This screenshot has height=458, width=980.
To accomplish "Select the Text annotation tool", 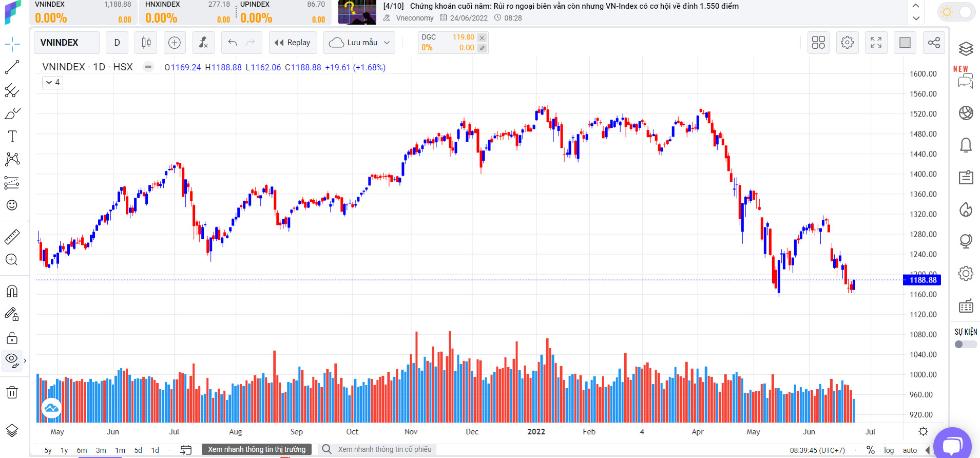I will coord(12,137).
